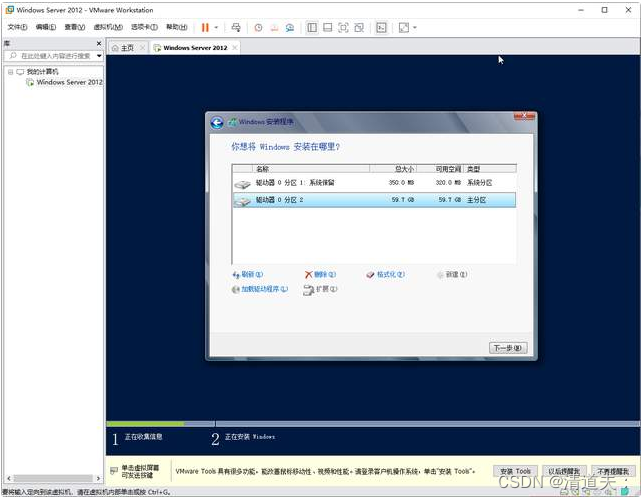The width and height of the screenshot is (642, 500).
Task: Minimize the VMware Workstation window
Action: pyautogui.click(x=581, y=10)
